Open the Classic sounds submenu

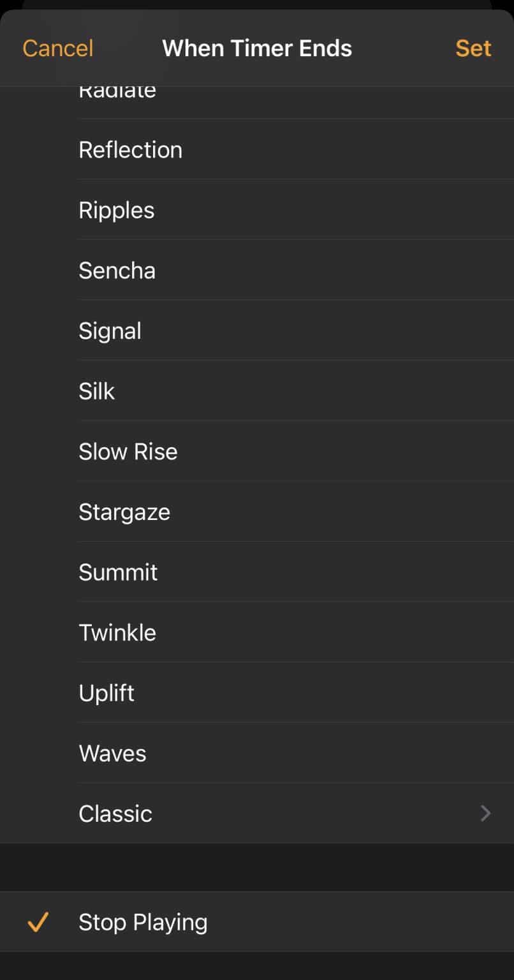click(x=115, y=813)
